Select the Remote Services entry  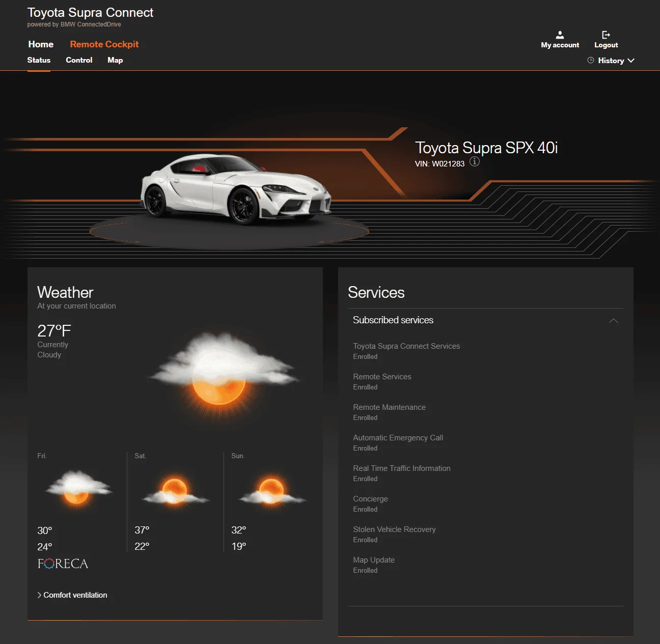pos(382,381)
